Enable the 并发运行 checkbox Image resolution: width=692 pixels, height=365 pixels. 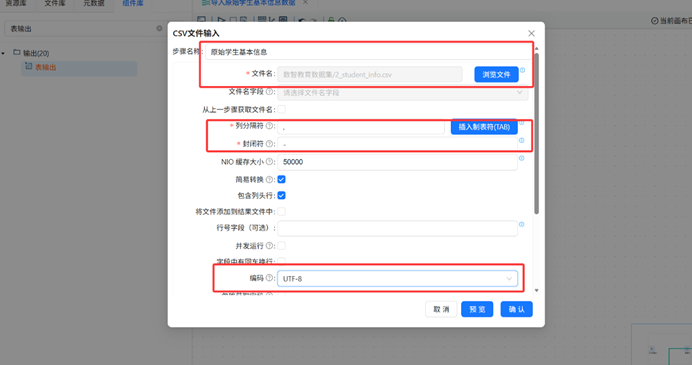tap(282, 246)
